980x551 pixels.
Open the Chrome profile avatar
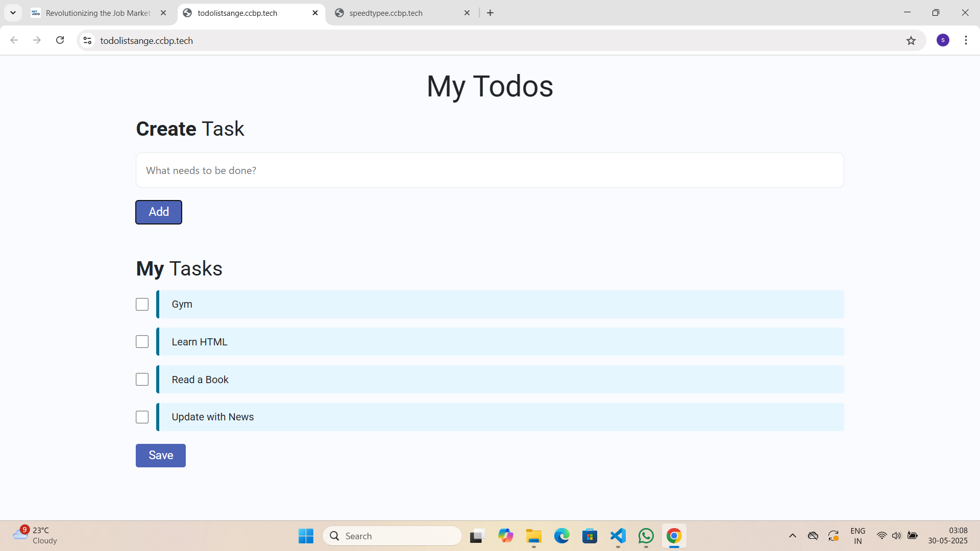(943, 40)
